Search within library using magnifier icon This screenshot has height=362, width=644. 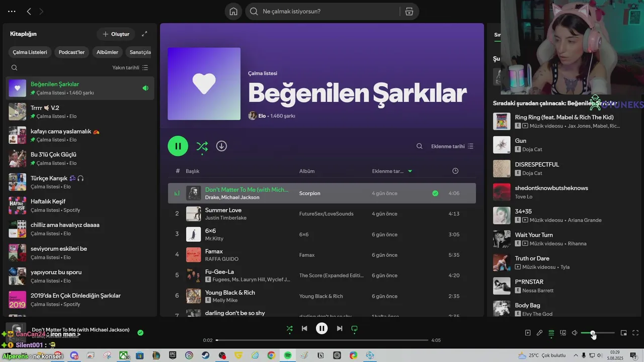click(x=14, y=67)
